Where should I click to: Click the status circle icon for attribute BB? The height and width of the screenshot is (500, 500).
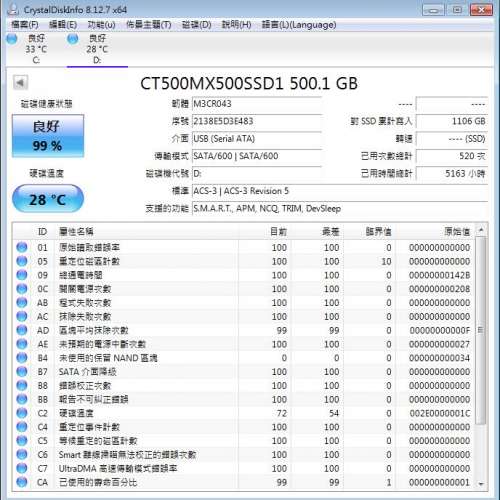point(22,399)
